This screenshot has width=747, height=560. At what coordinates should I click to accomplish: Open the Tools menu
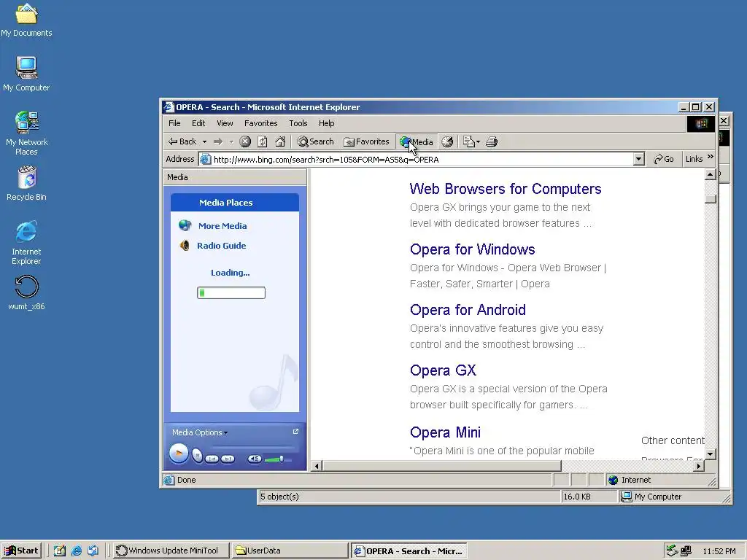(298, 123)
